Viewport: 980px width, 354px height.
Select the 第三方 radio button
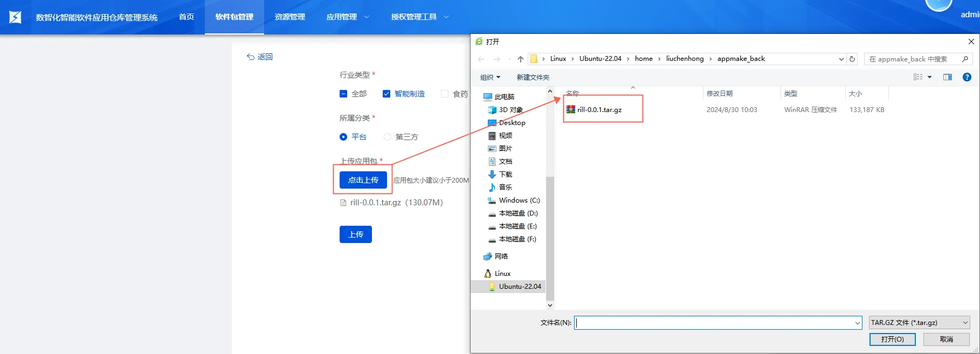[388, 137]
